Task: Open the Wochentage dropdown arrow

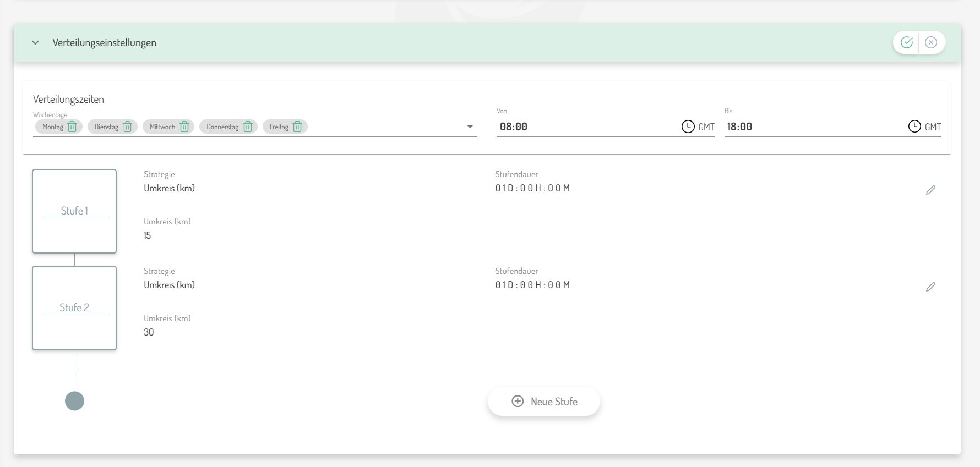Action: point(470,127)
